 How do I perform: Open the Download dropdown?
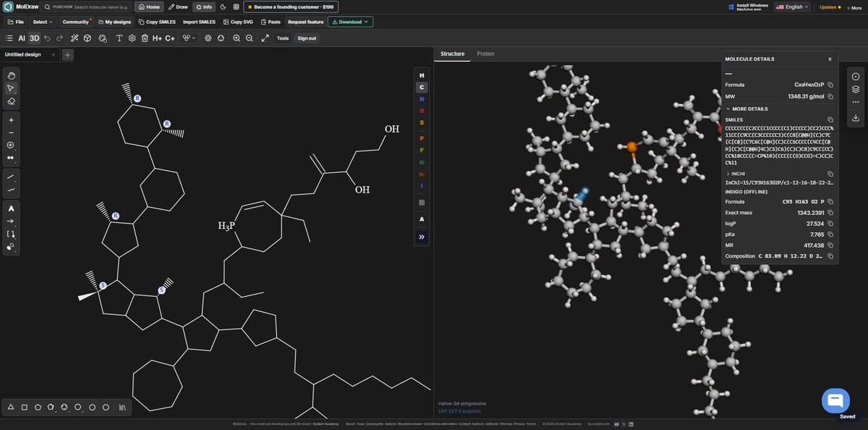[350, 22]
